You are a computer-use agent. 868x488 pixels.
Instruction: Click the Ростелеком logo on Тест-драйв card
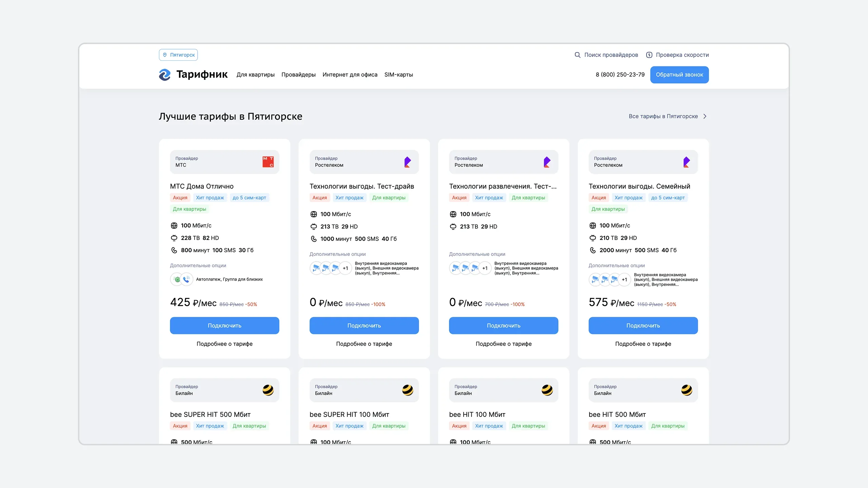408,162
